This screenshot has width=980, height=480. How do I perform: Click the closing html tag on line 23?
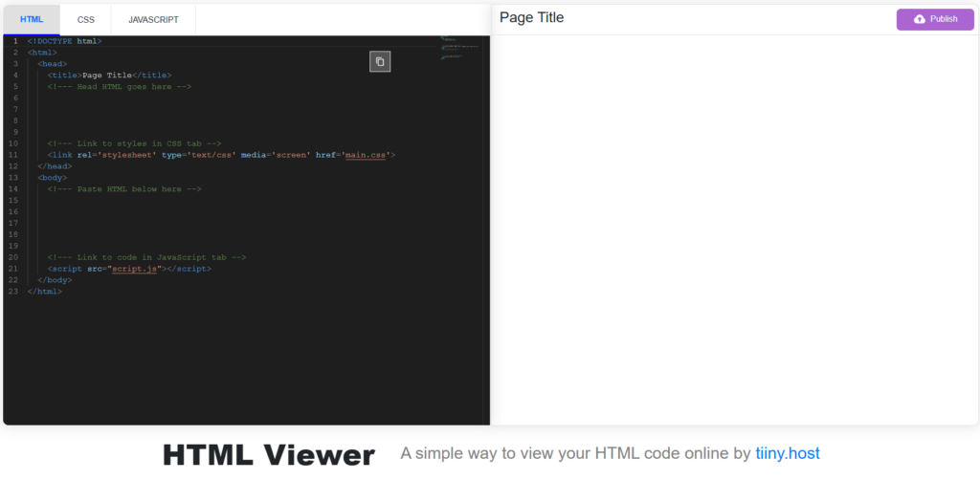(x=45, y=291)
